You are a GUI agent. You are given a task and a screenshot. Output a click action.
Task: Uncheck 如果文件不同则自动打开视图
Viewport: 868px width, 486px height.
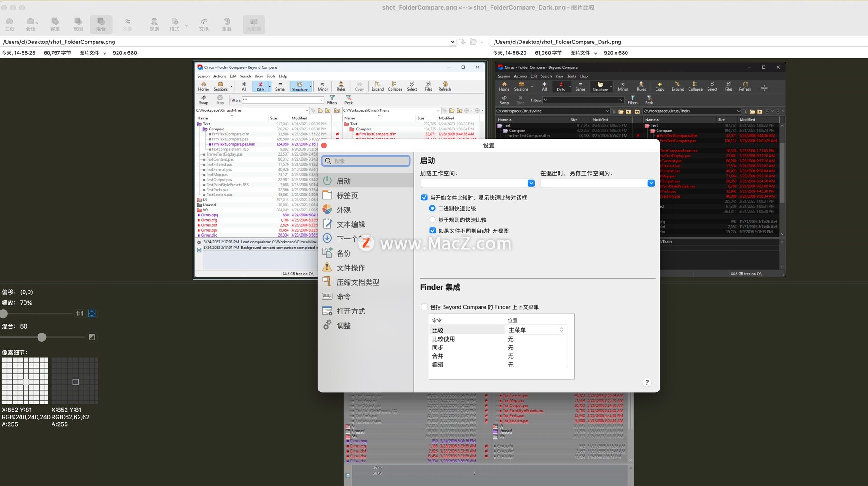(x=433, y=230)
